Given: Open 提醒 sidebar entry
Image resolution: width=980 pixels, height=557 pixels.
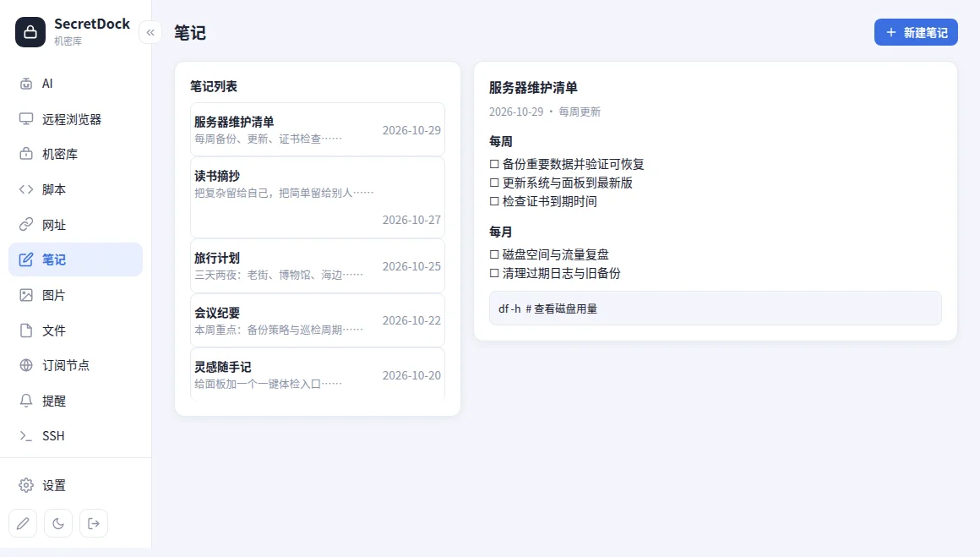Looking at the screenshot, I should pyautogui.click(x=76, y=401).
